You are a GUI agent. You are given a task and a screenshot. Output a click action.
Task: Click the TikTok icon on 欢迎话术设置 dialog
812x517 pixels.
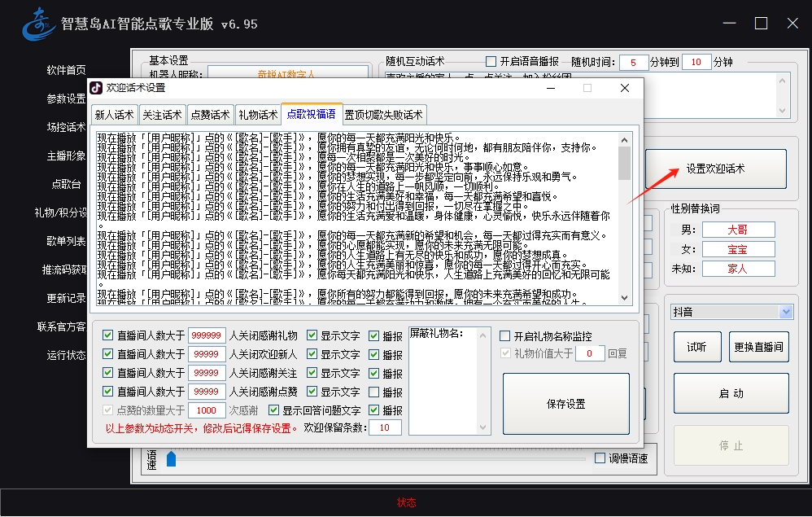point(96,88)
